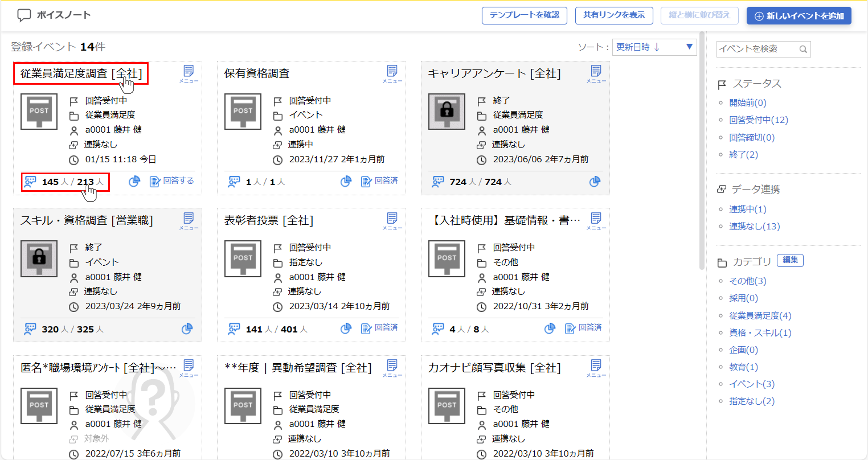Open pie chart icon on スキル・資格調査 card
The image size is (868, 460).
pyautogui.click(x=187, y=329)
